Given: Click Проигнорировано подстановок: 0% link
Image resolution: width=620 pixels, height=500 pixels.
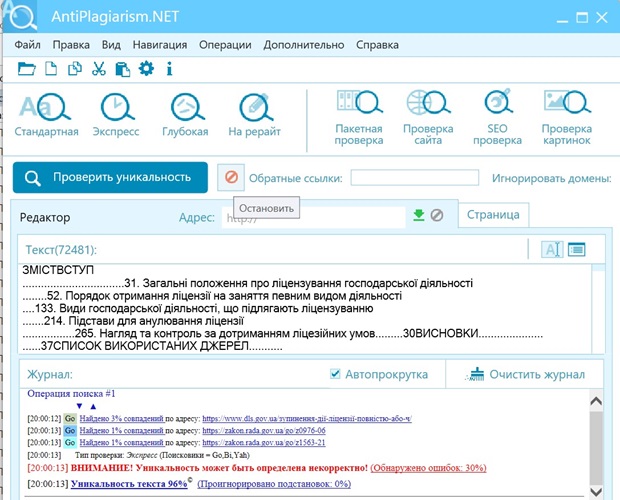Looking at the screenshot, I should tap(274, 484).
